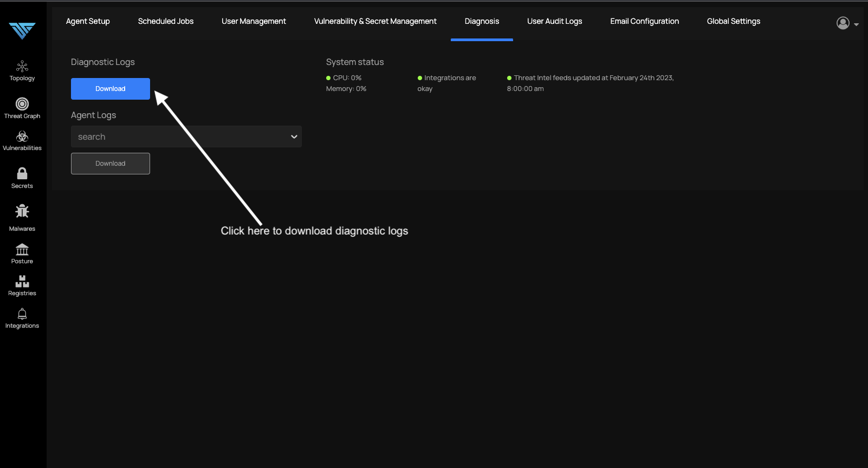Click the user profile avatar icon
This screenshot has width=868, height=468.
click(843, 23)
